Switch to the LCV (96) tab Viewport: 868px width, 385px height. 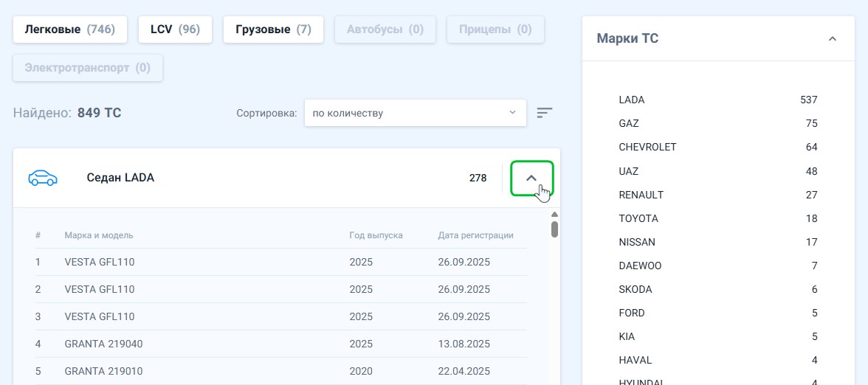175,30
